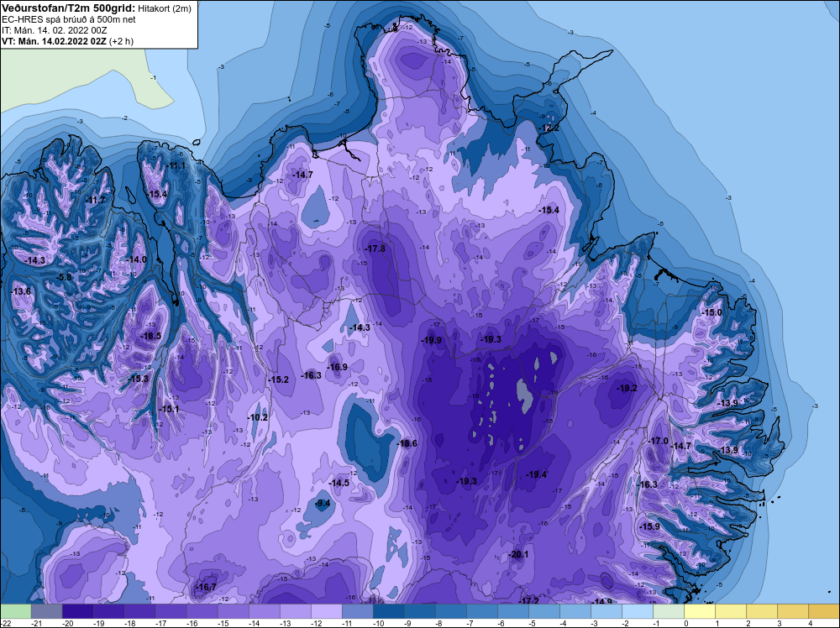This screenshot has width=840, height=628.
Task: Click the -20 legend color swatch
Action: [77, 611]
